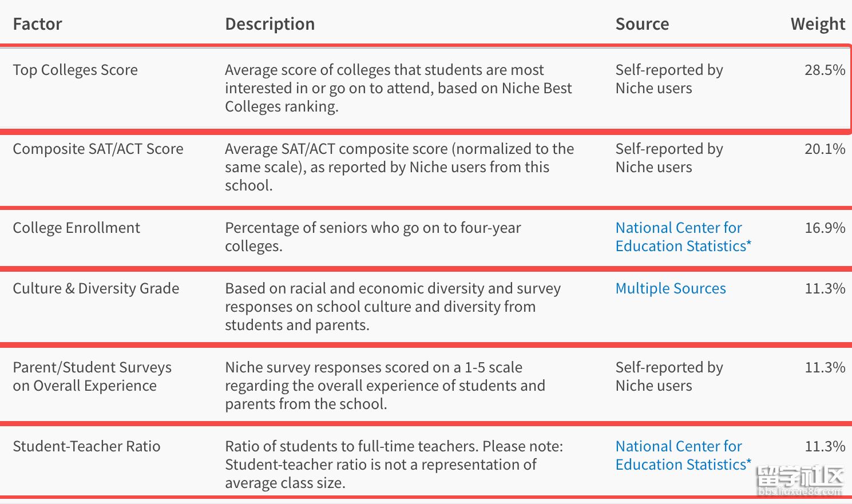Click the Culture & Diversity Grade label
Image resolution: width=852 pixels, height=504 pixels.
point(96,288)
